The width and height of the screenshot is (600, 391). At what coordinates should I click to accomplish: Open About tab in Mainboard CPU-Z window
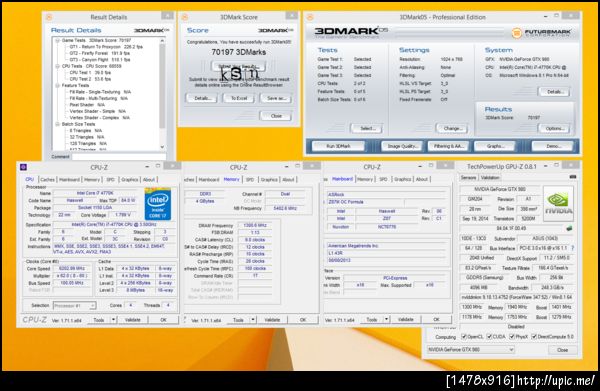click(x=422, y=179)
